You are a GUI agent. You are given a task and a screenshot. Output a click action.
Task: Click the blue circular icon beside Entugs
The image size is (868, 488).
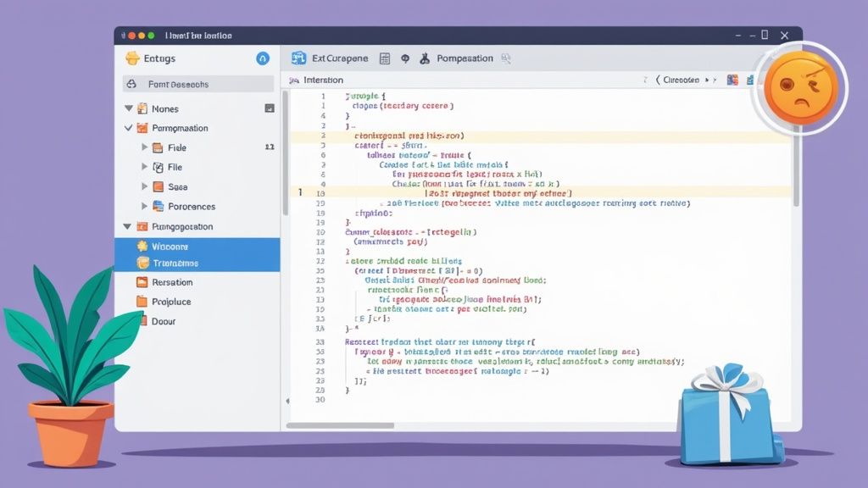262,58
